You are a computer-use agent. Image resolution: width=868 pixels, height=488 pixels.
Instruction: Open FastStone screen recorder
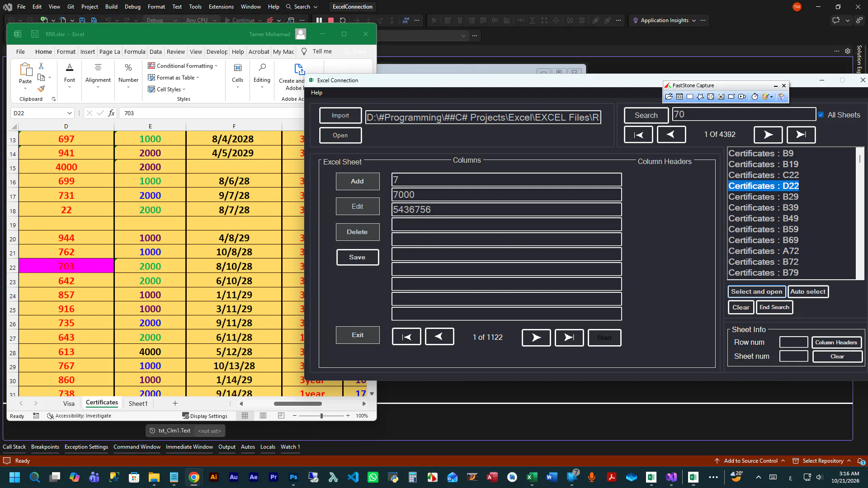[742, 97]
